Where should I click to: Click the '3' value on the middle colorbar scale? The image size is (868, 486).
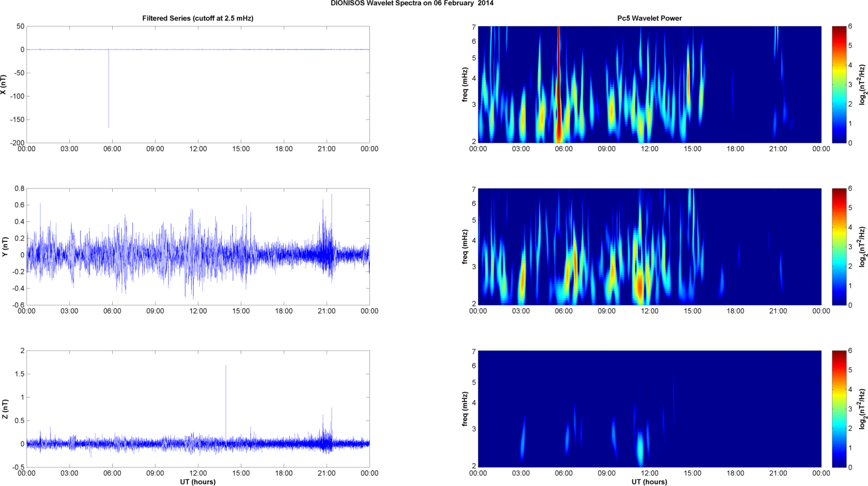pyautogui.click(x=850, y=247)
